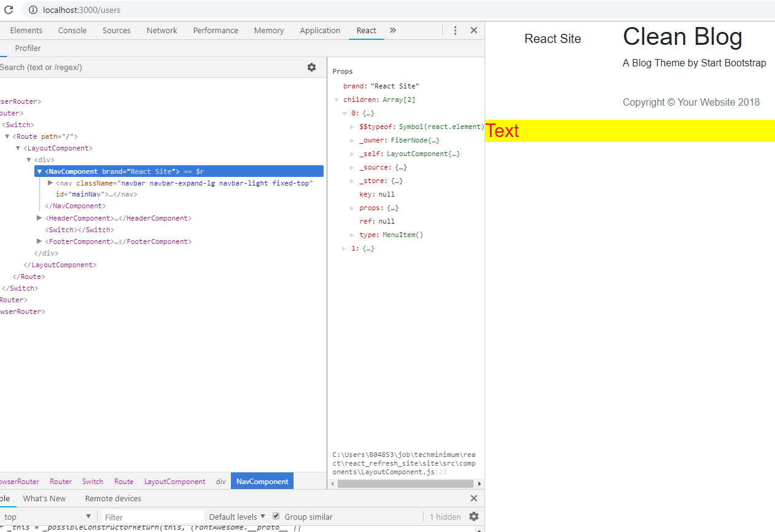
Task: Open DevTools more options menu
Action: [x=455, y=30]
